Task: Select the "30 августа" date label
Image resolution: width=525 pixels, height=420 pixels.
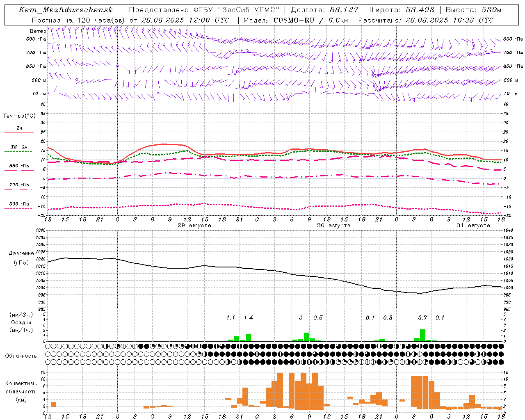Action: pyautogui.click(x=334, y=226)
